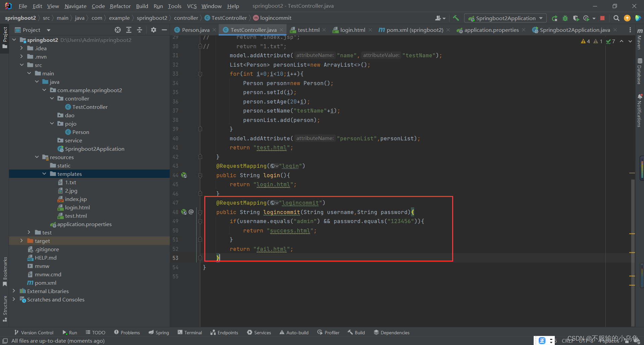Open the Bookmarks tool window
644x345 pixels.
pos(5,272)
